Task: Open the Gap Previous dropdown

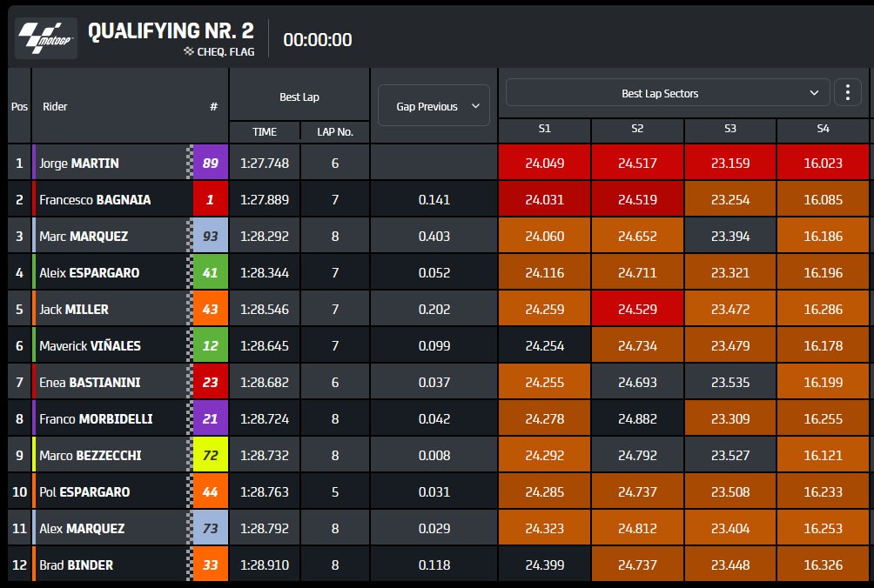Action: [x=434, y=106]
